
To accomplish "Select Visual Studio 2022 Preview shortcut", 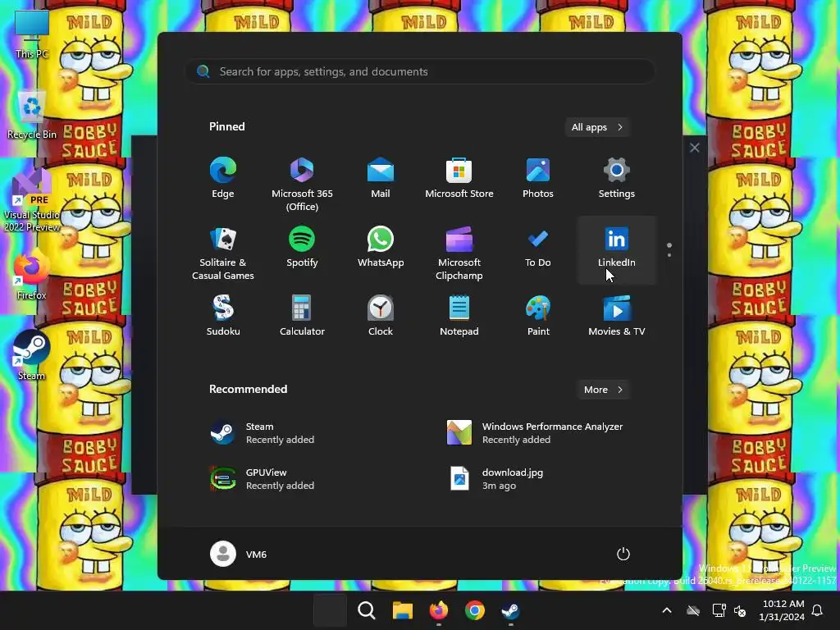I will (32, 200).
